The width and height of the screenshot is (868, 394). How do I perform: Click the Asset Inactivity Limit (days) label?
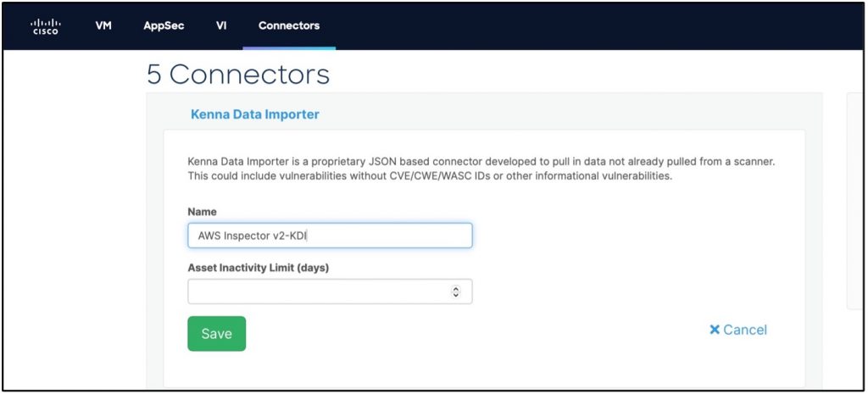(258, 268)
